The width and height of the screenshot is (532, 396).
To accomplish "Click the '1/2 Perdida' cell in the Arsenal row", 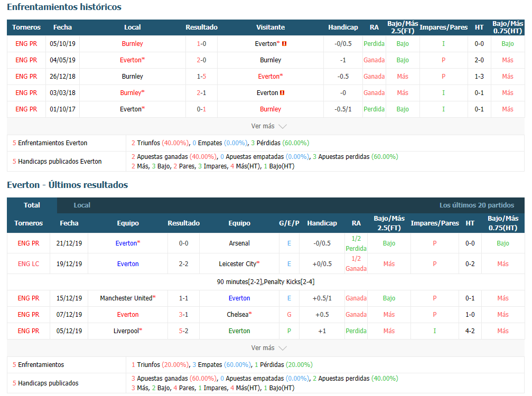I will coord(356,243).
